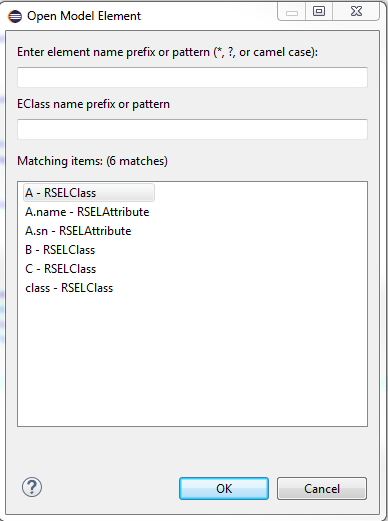388x521 pixels.
Task: Click the 'Enter element name prefix' label
Action: coord(167,52)
